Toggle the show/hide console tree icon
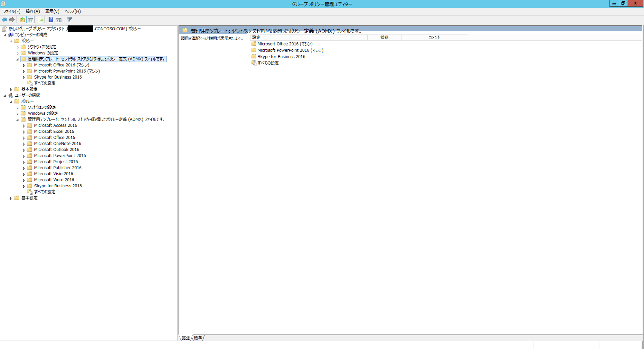 tap(31, 20)
